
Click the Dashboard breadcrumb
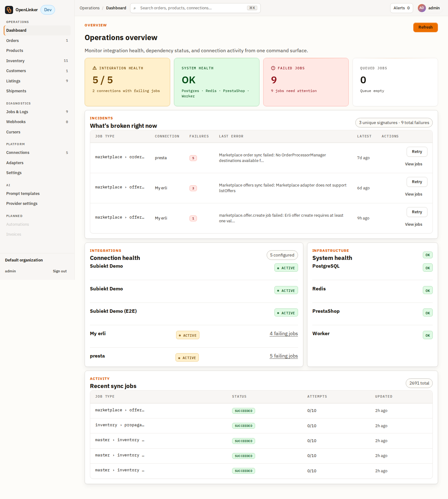click(116, 8)
